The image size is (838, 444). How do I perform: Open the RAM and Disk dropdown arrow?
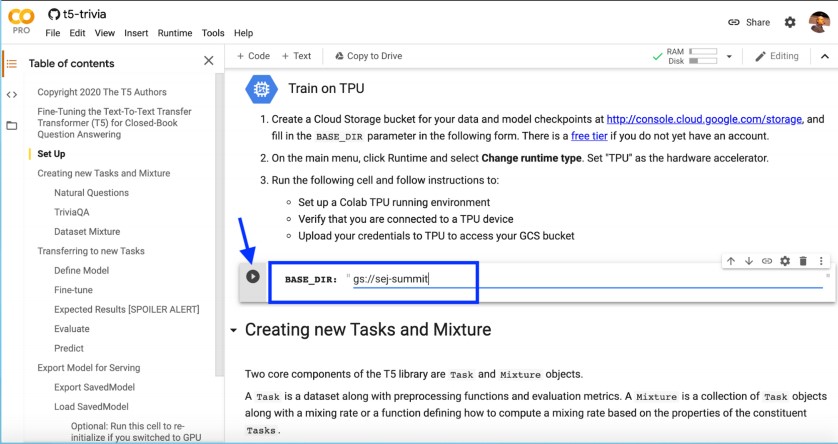(x=730, y=56)
